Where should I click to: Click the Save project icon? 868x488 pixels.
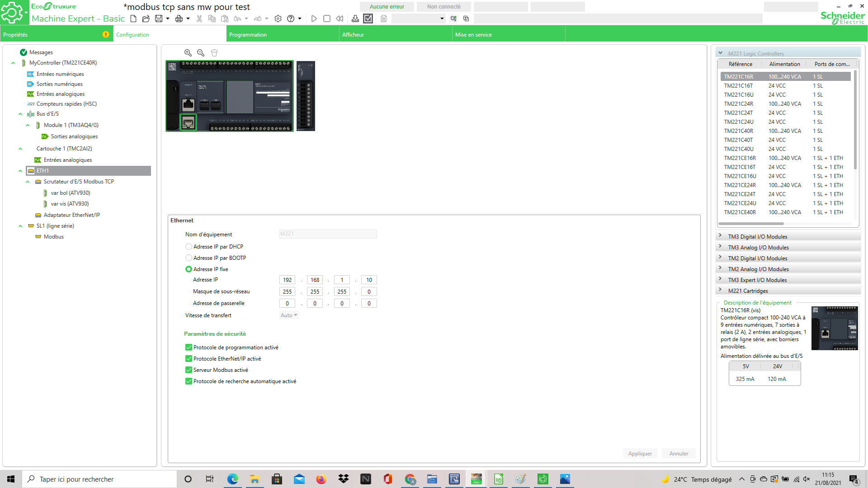(x=158, y=19)
